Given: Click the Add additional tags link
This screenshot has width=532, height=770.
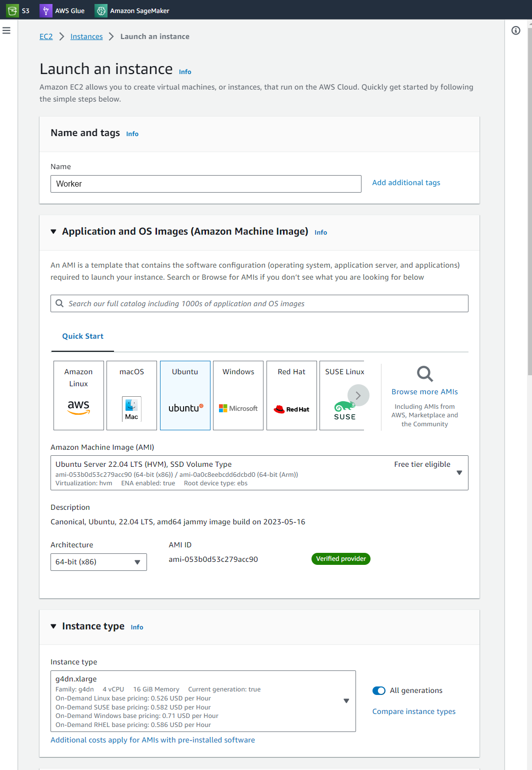Looking at the screenshot, I should pos(406,183).
